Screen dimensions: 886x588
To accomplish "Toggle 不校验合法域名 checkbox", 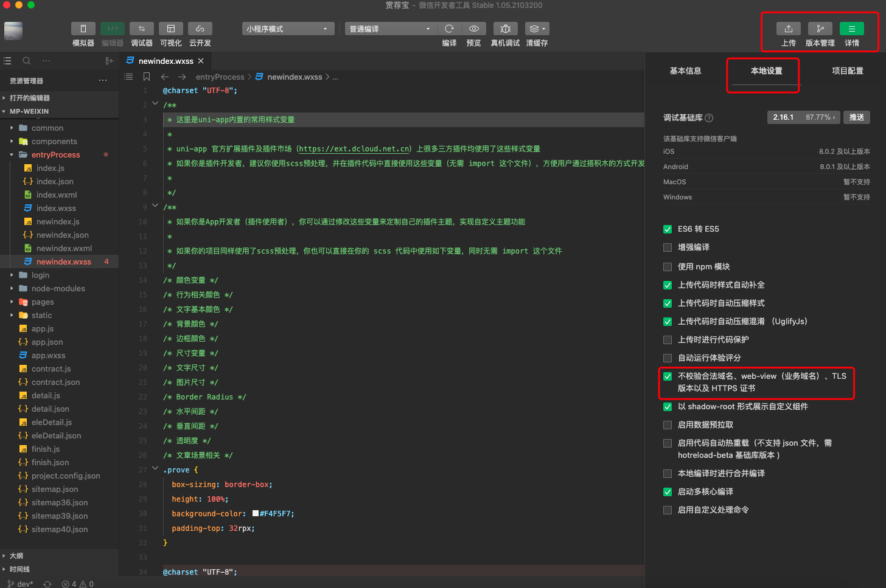I will click(668, 376).
